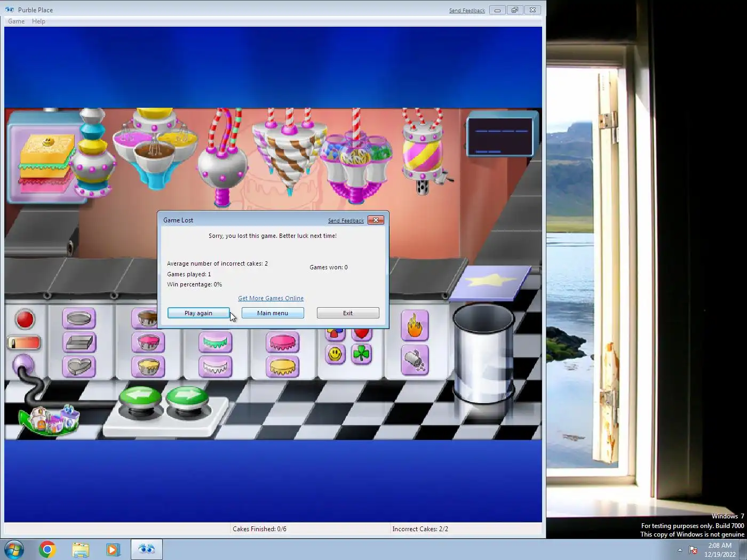Select the white filling layer

[215, 367]
